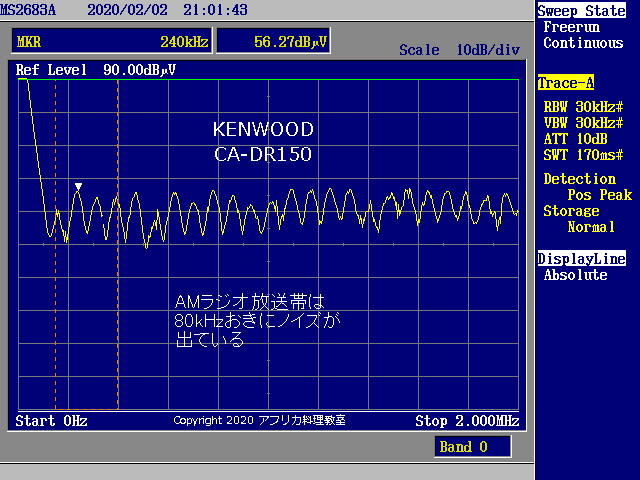The height and width of the screenshot is (480, 640).
Task: Select the Freerun sweep setting
Action: 571,27
